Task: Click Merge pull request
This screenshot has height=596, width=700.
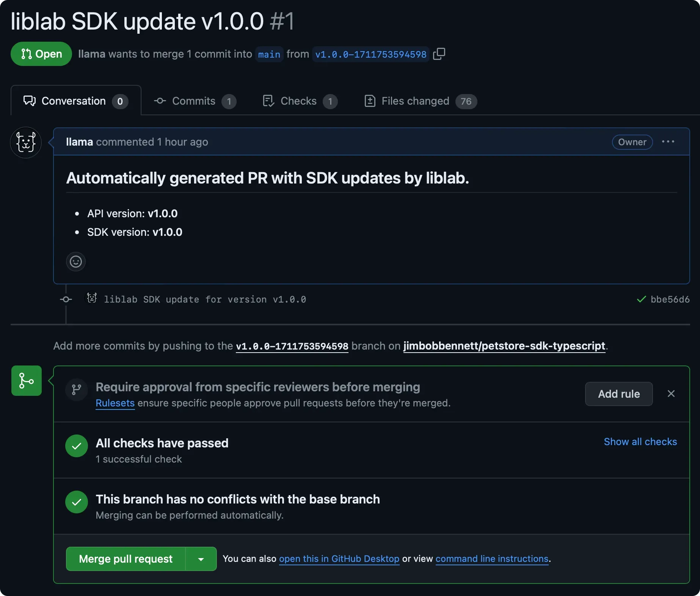Action: click(126, 559)
